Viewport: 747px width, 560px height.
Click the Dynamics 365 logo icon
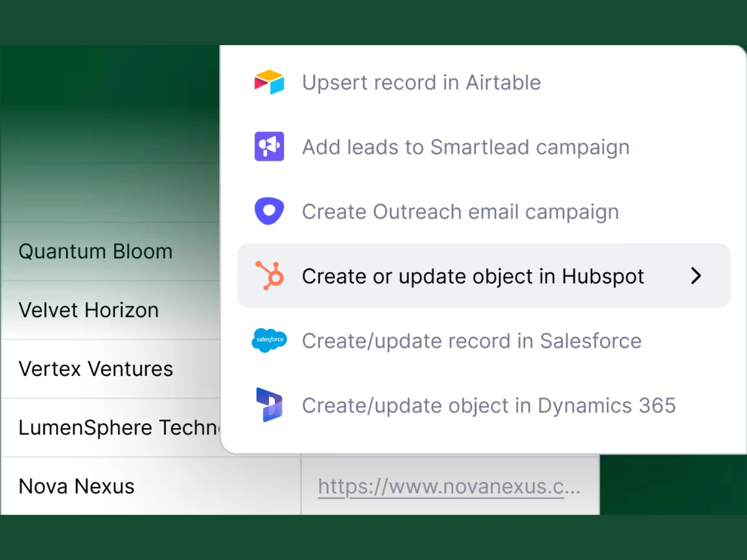269,405
